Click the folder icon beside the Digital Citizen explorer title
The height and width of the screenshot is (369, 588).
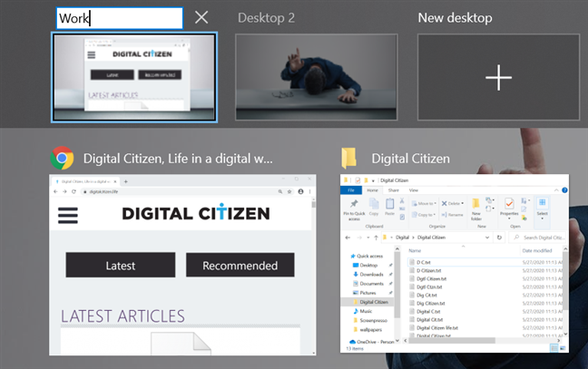point(348,158)
